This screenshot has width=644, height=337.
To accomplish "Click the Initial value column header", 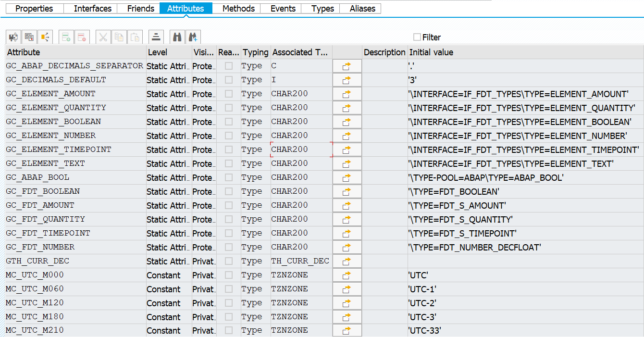I will coord(525,52).
